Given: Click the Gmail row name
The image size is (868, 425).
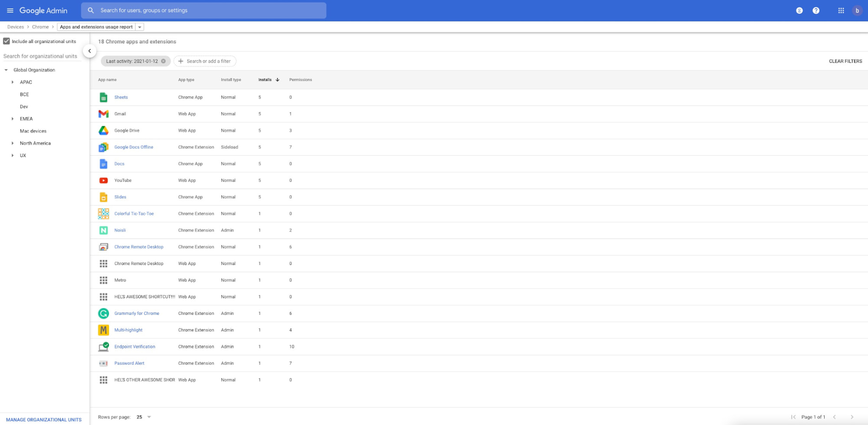Looking at the screenshot, I should 120,114.
